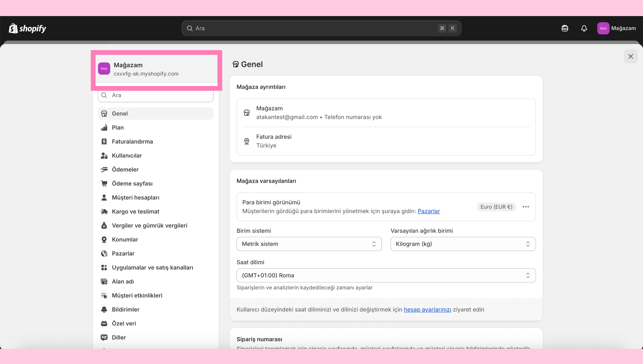
Task: Click the Sidekick assistant icon in top bar
Action: pyautogui.click(x=565, y=28)
